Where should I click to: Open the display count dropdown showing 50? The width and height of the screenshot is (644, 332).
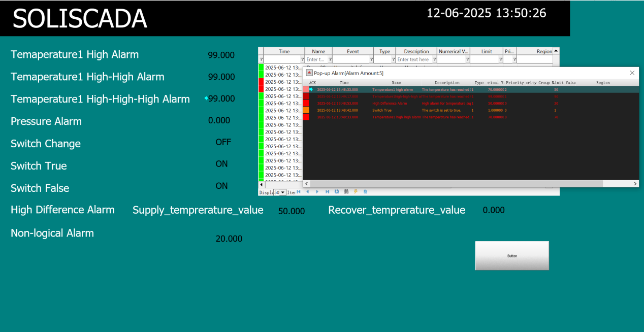pos(280,192)
